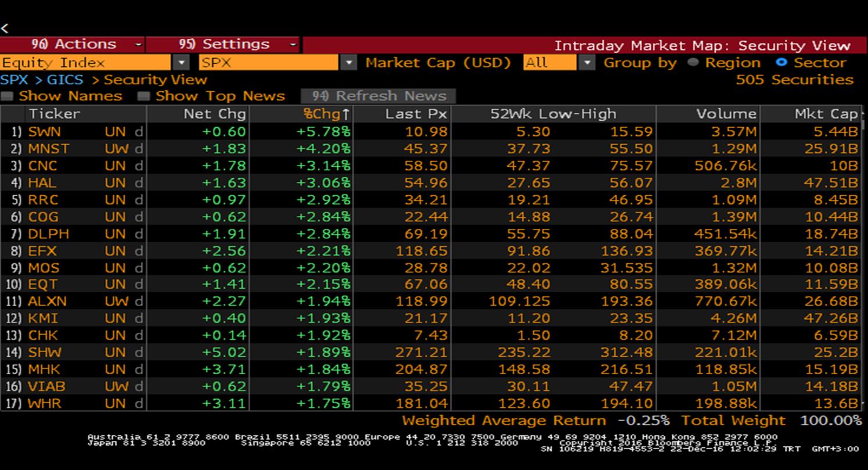
Task: Select the RRC ticker row
Action: [x=430, y=200]
